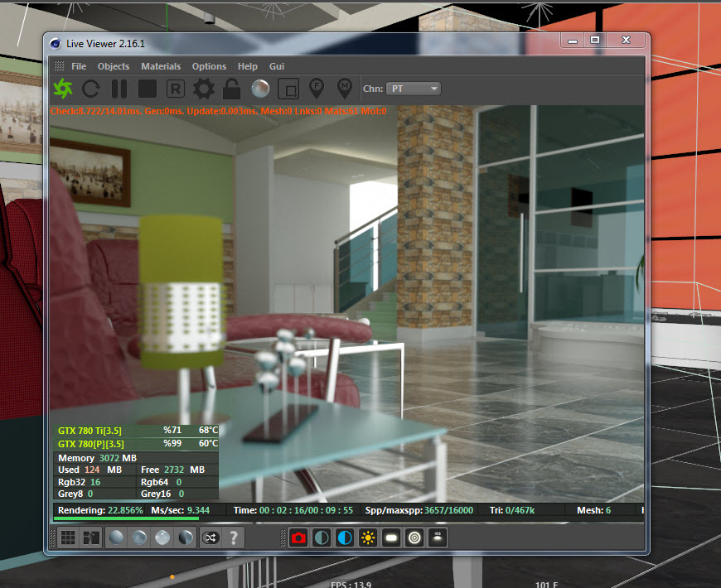Enable the render region tool
Viewport: 721px width, 588px height.
[x=288, y=89]
